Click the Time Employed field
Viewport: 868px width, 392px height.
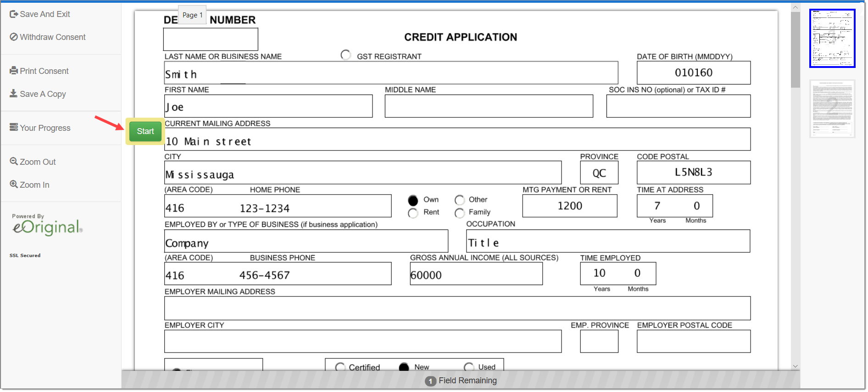pyautogui.click(x=618, y=274)
